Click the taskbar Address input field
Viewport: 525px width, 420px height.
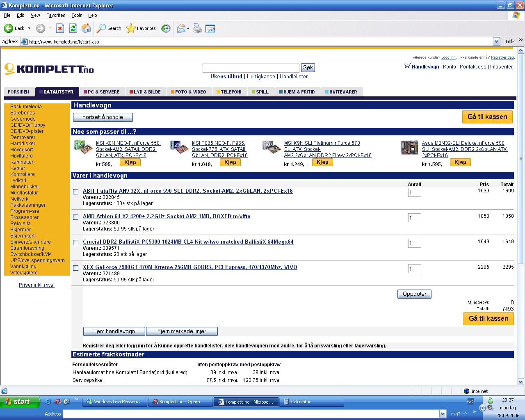point(251,414)
